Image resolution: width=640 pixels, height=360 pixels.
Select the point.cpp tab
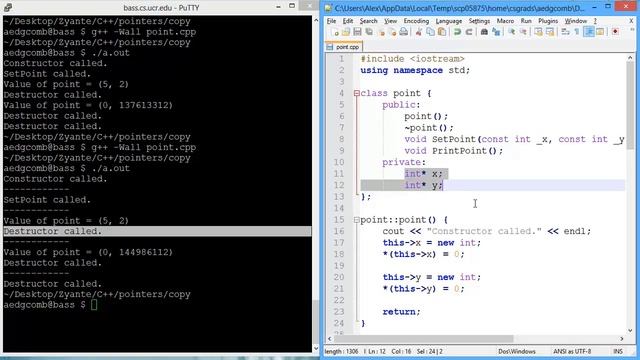(343, 47)
